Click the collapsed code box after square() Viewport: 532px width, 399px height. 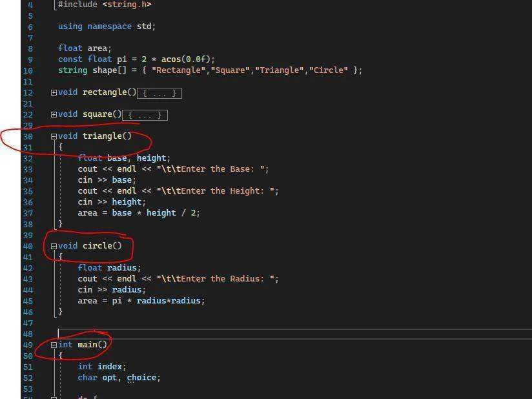(145, 115)
